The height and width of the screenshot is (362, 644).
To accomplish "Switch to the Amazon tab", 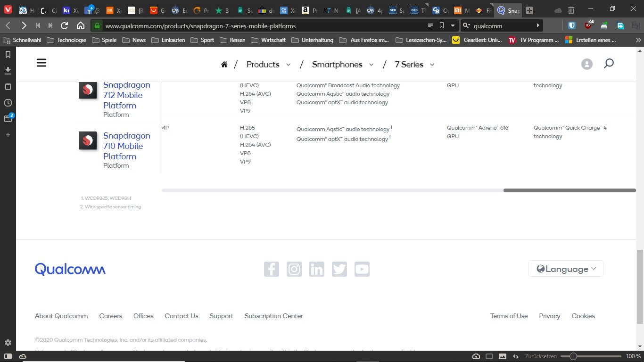I will 309,10.
